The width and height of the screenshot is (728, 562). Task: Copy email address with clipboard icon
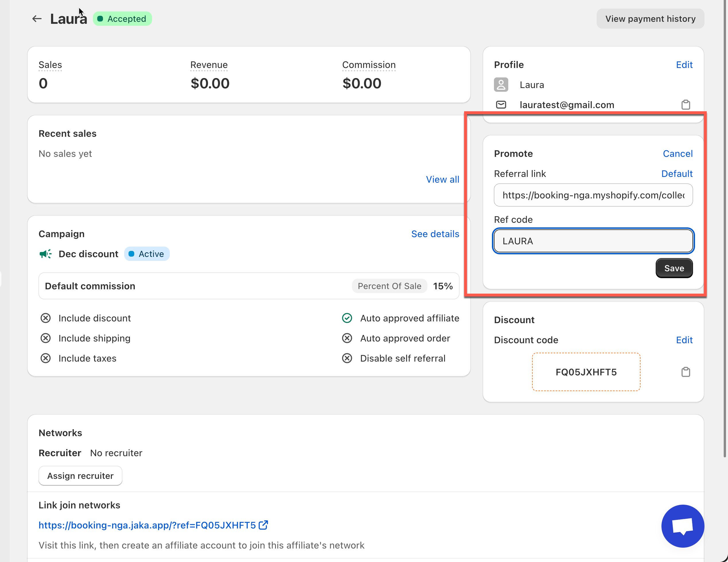coord(685,105)
